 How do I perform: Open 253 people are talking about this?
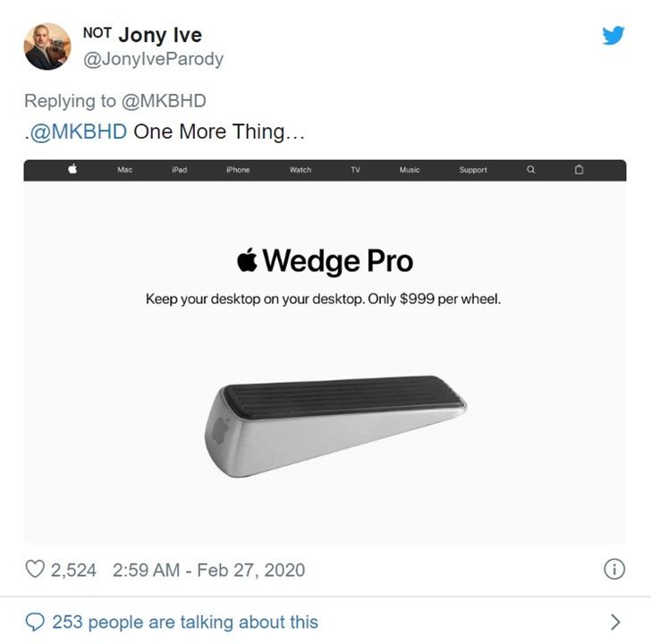[185, 622]
